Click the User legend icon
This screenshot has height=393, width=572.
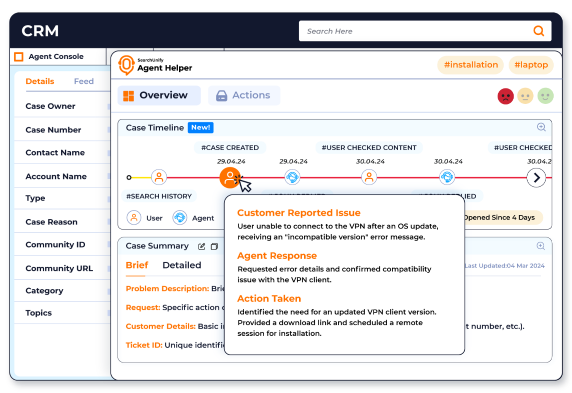134,218
